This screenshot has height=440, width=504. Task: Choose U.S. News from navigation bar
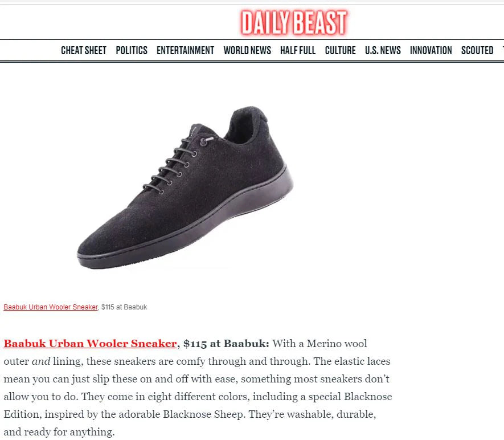tap(383, 51)
